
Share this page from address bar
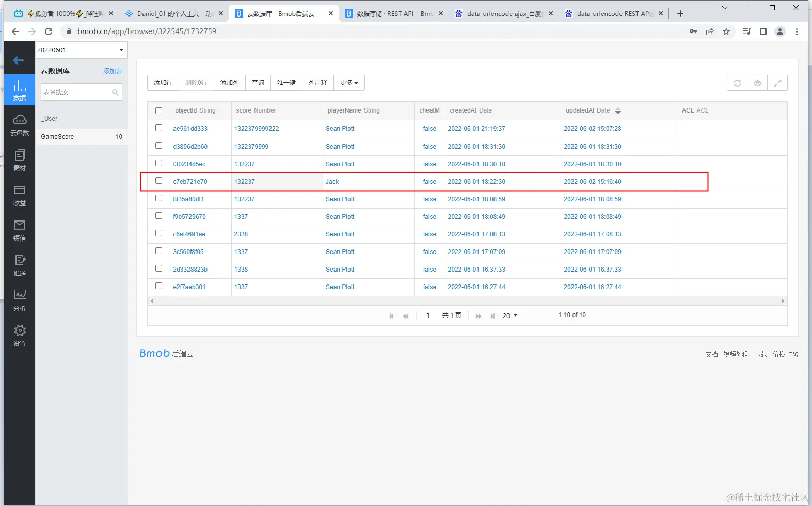pos(710,31)
